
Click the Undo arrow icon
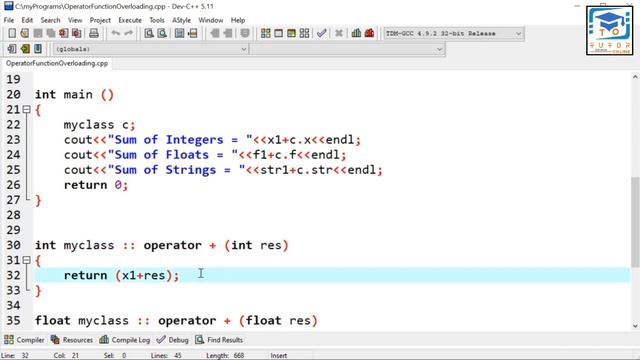click(x=116, y=33)
